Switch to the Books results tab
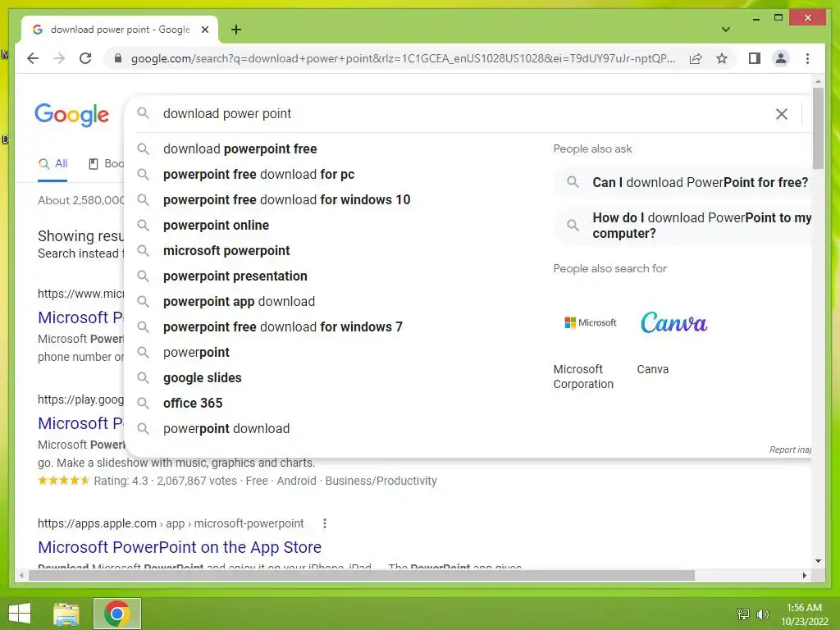This screenshot has height=630, width=840. click(x=106, y=164)
